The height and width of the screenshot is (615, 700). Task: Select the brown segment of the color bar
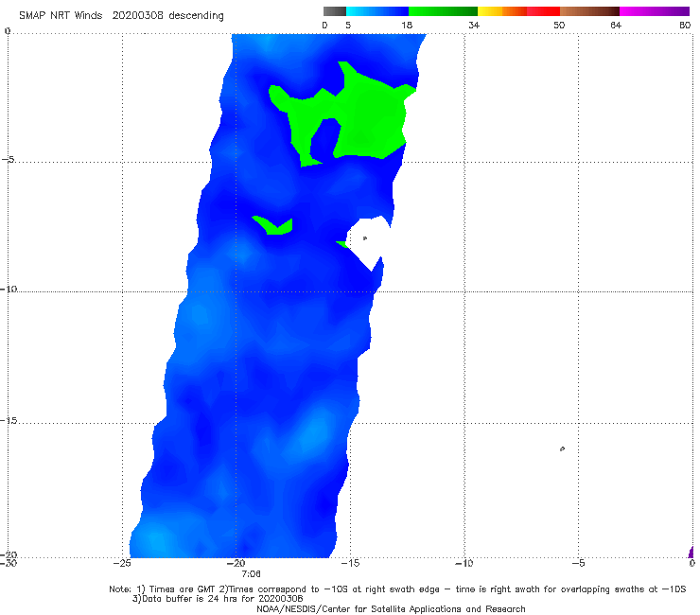point(589,11)
